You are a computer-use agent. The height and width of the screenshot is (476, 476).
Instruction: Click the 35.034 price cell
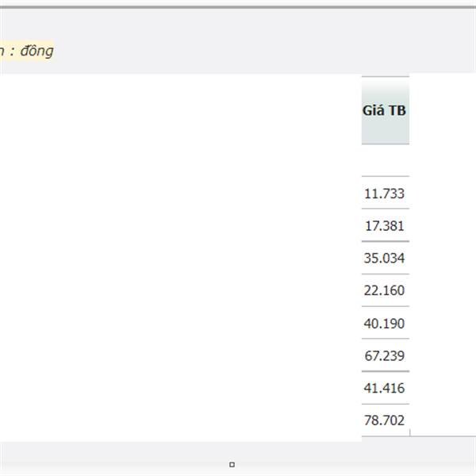(385, 258)
